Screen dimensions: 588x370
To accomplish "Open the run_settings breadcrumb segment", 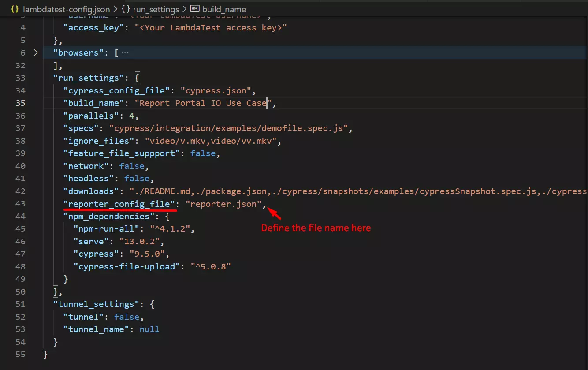I will pyautogui.click(x=156, y=9).
